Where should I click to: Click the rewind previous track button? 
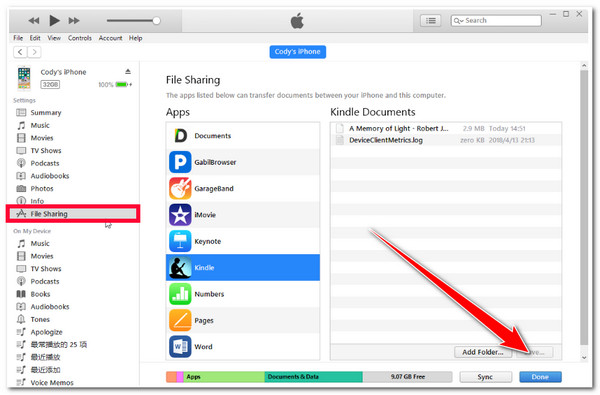point(34,21)
